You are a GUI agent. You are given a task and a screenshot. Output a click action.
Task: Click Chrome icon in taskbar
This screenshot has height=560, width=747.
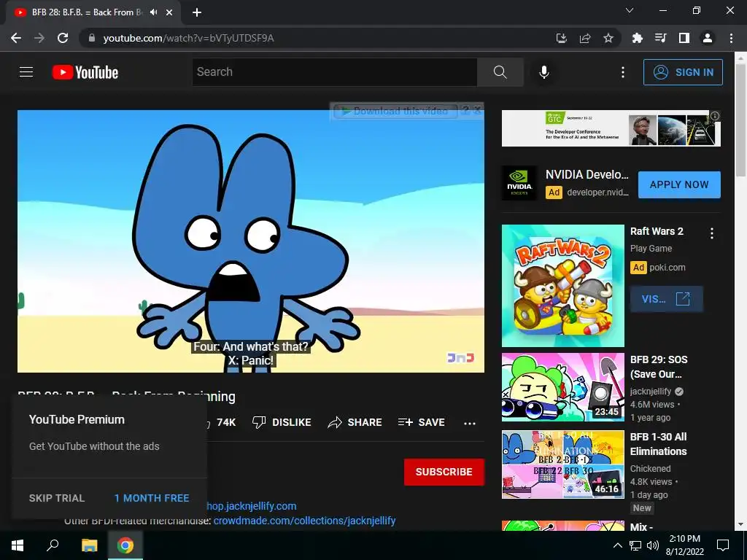click(125, 545)
